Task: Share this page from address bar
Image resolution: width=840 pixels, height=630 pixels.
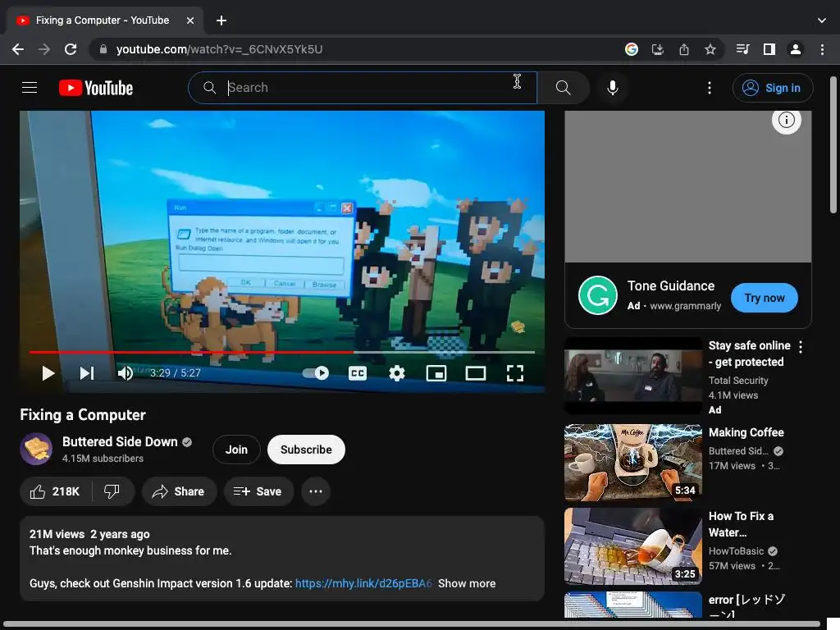Action: [684, 49]
